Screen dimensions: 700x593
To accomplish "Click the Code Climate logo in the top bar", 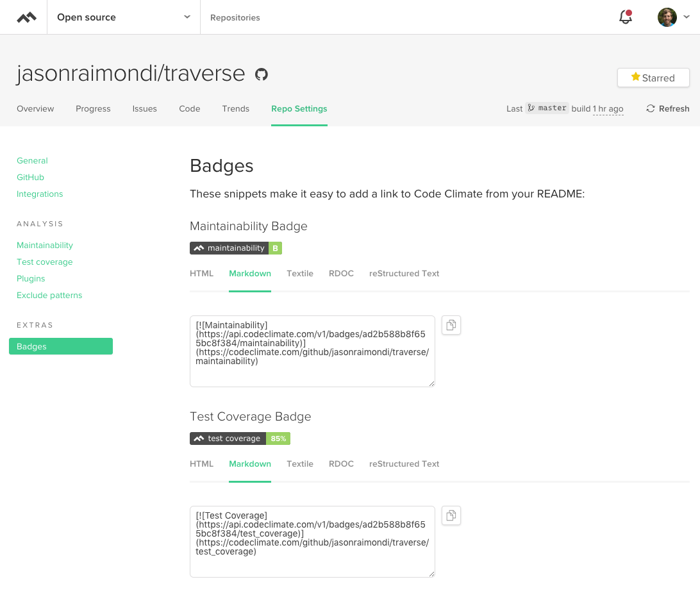I will coord(26,17).
